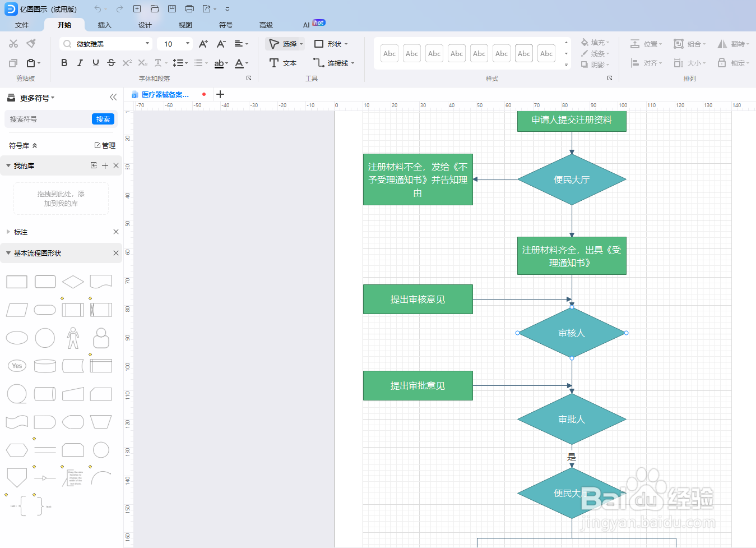Viewport: 756px width, 548px height.
Task: Collapse the symbol panel with double chevron
Action: pos(113,97)
